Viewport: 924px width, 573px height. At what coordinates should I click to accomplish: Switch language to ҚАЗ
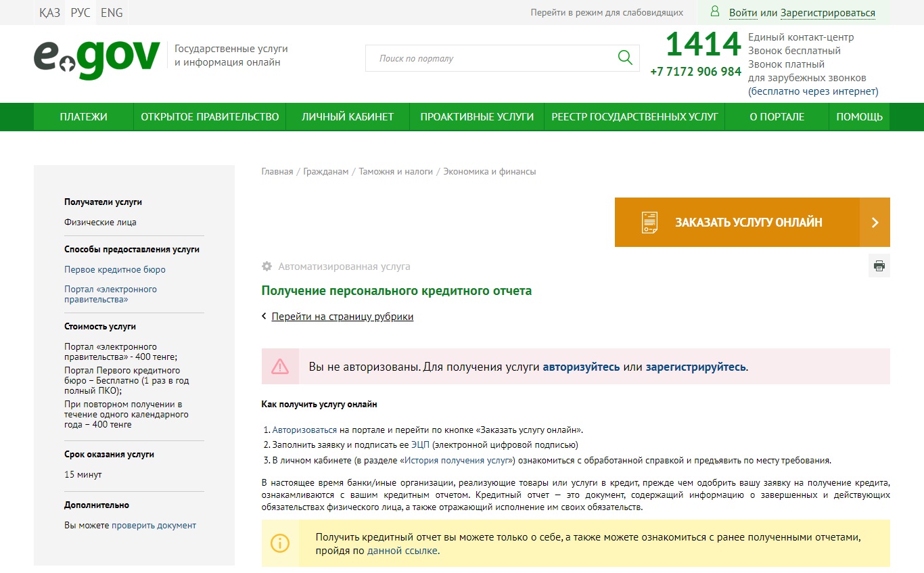[49, 13]
